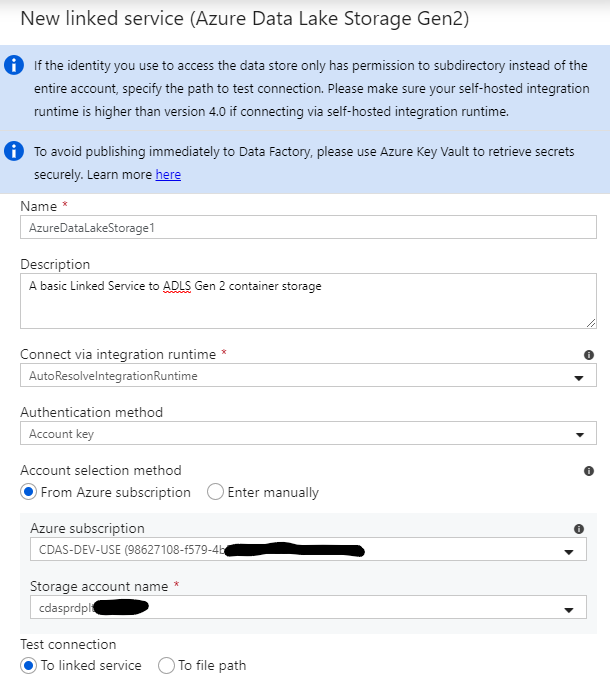Click the info icon next to Azure subscription

[579, 529]
